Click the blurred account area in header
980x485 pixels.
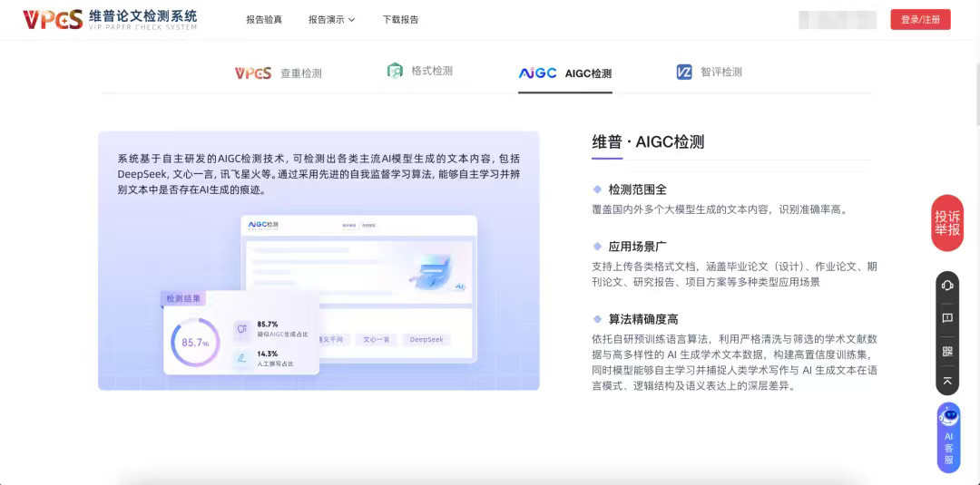coord(838,19)
